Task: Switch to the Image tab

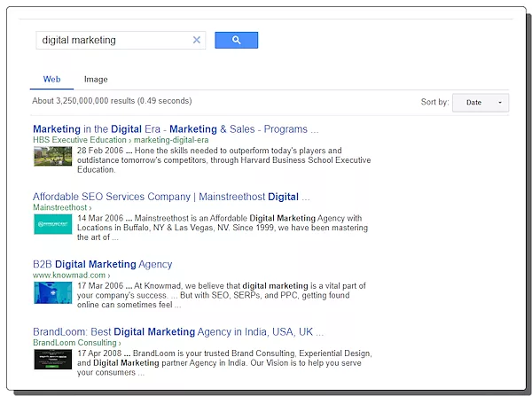Action: pyautogui.click(x=96, y=80)
